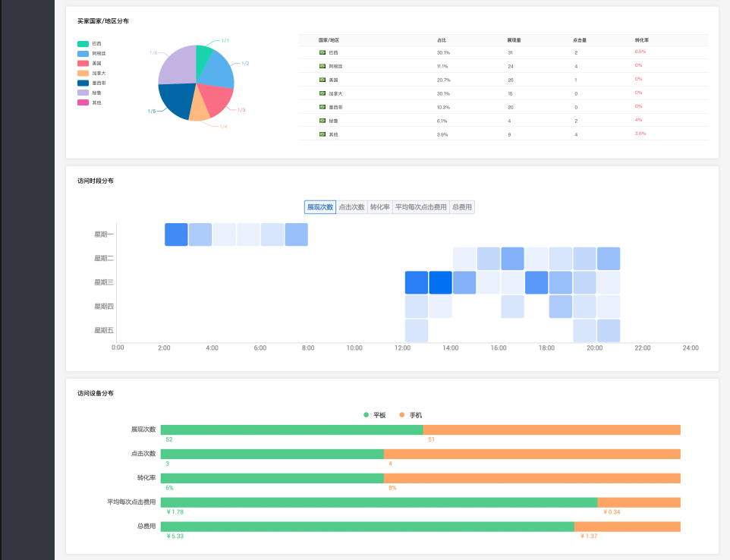
Task: Click the flag icon in the 其他 row
Action: pyautogui.click(x=323, y=134)
